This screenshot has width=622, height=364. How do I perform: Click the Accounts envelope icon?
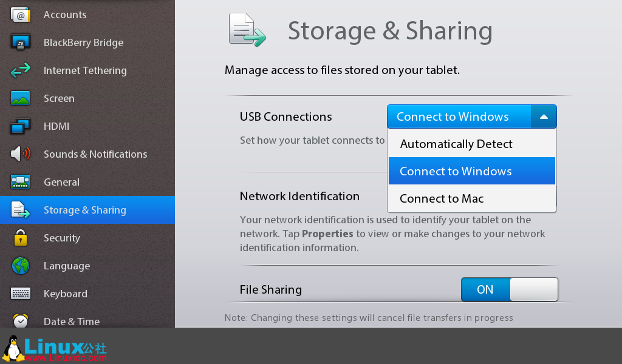pos(20,15)
